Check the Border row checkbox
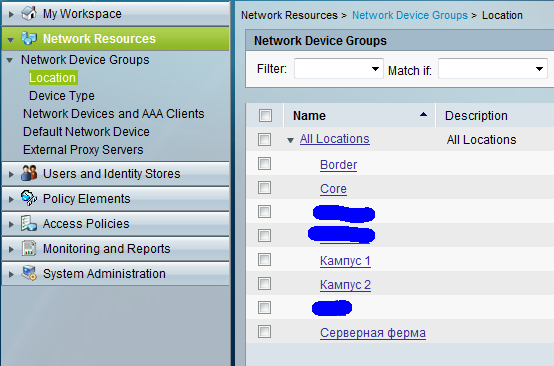This screenshot has width=554, height=366. 264,164
